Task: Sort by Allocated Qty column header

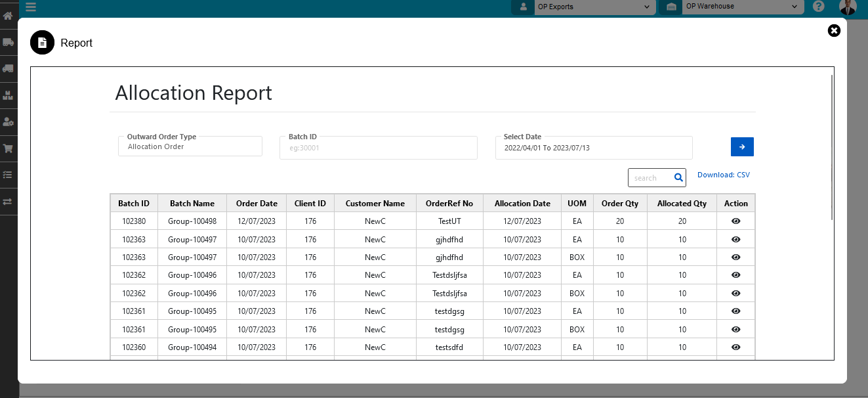Action: [x=682, y=204]
